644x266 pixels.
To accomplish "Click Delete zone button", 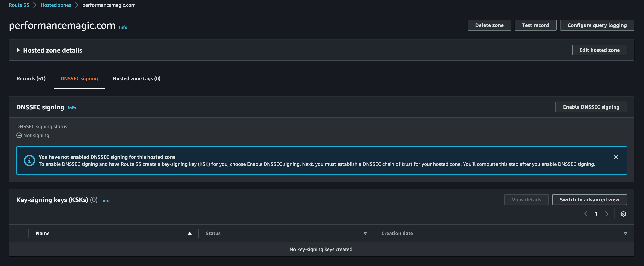I will tap(489, 25).
